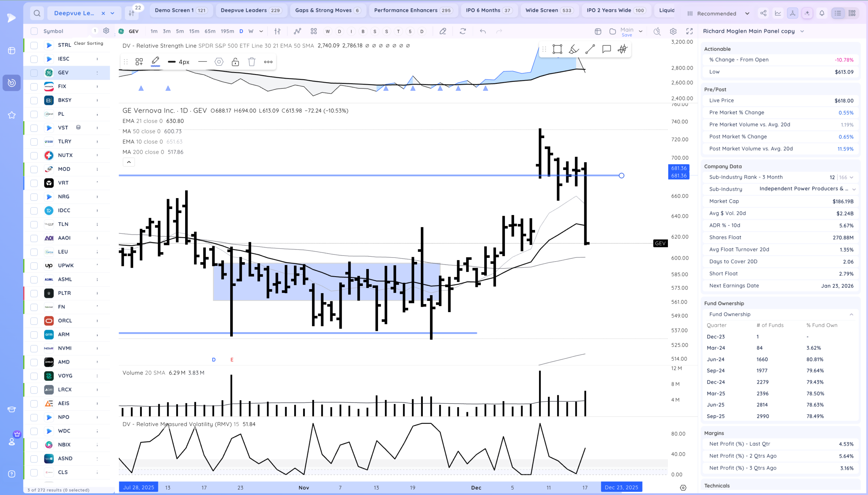Image resolution: width=868 pixels, height=495 pixels.
Task: Click the alerts bell icon
Action: tap(822, 13)
